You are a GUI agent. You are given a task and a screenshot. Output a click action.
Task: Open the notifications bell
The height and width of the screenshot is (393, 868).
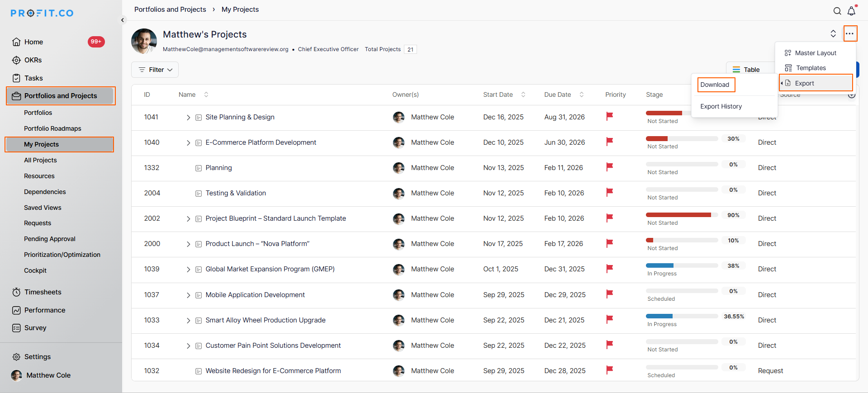pyautogui.click(x=852, y=10)
